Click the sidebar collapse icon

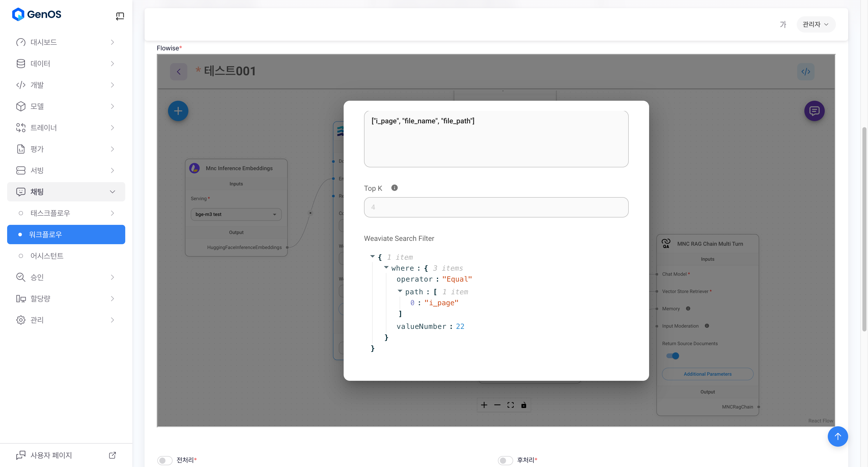120,16
